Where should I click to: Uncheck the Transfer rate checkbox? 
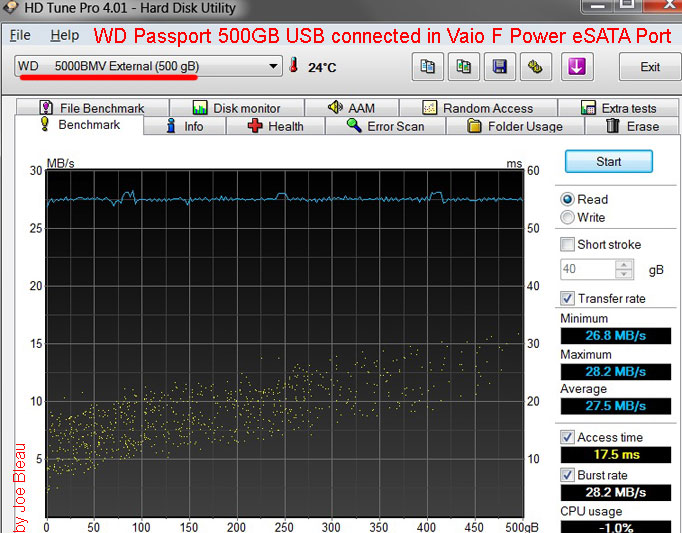click(567, 298)
